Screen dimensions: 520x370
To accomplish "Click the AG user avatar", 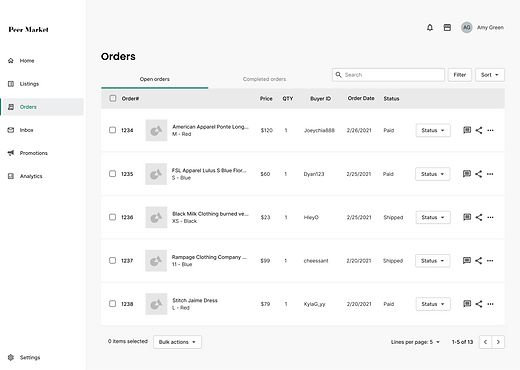I will (x=467, y=28).
